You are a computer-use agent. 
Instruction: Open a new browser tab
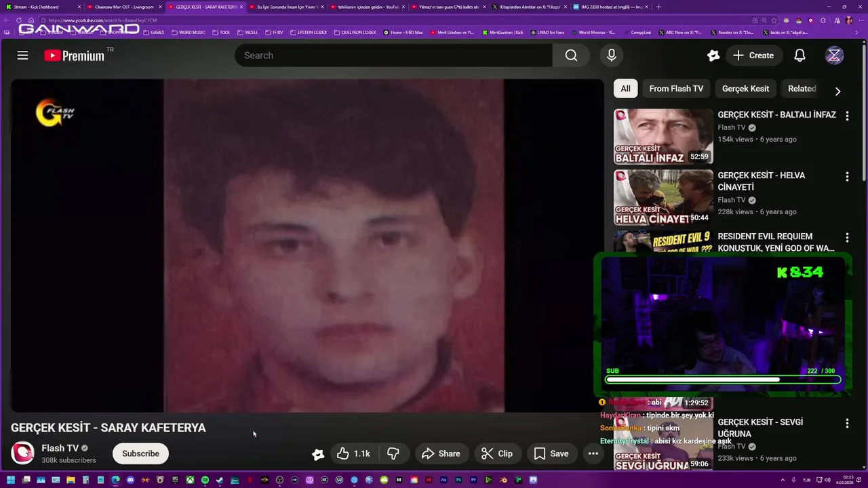tap(658, 7)
